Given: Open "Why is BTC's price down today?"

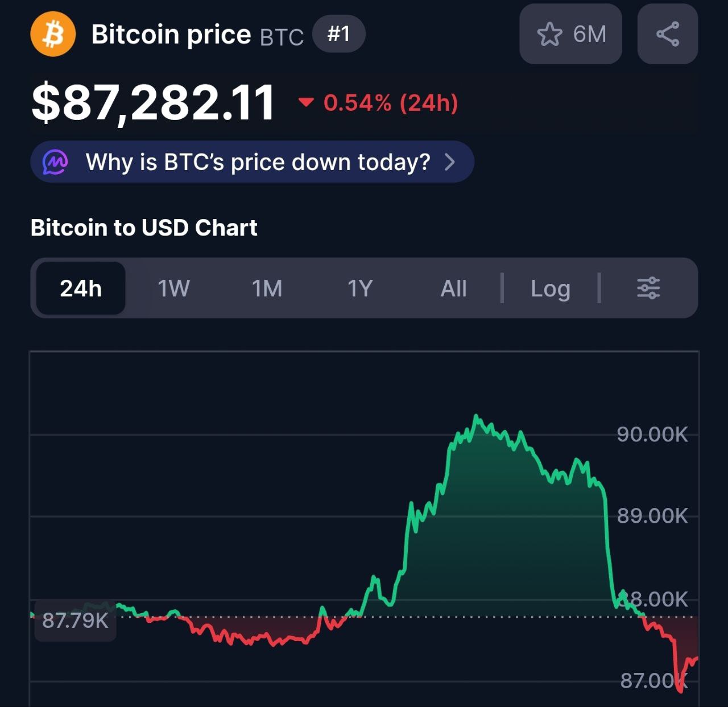Looking at the screenshot, I should click(258, 162).
